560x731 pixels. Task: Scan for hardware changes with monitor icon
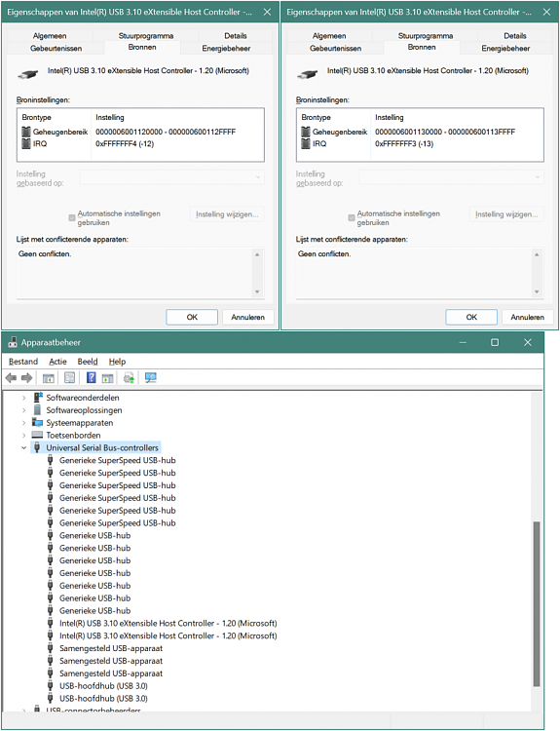(x=151, y=377)
